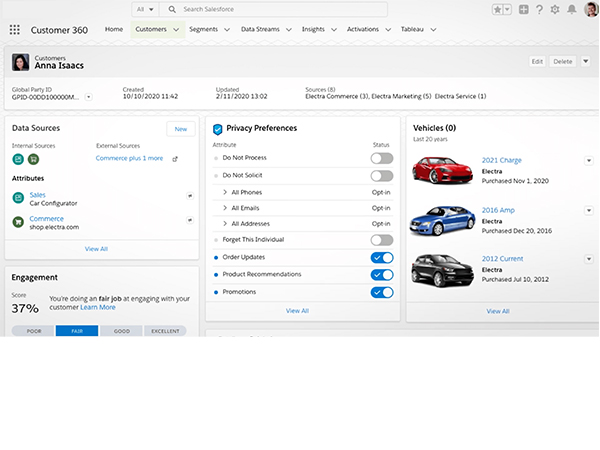Open the Data Streams tab
The height and width of the screenshot is (450, 600).
260,29
